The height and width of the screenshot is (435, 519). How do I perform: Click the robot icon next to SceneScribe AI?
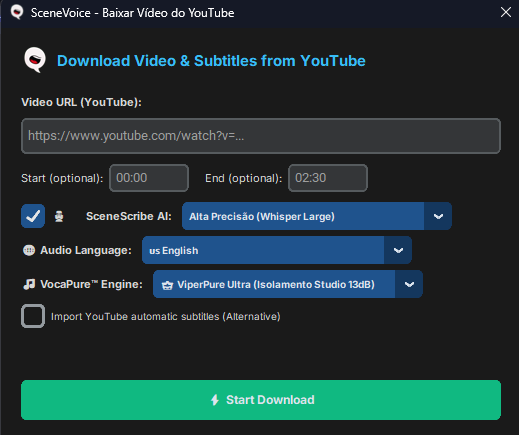point(59,216)
